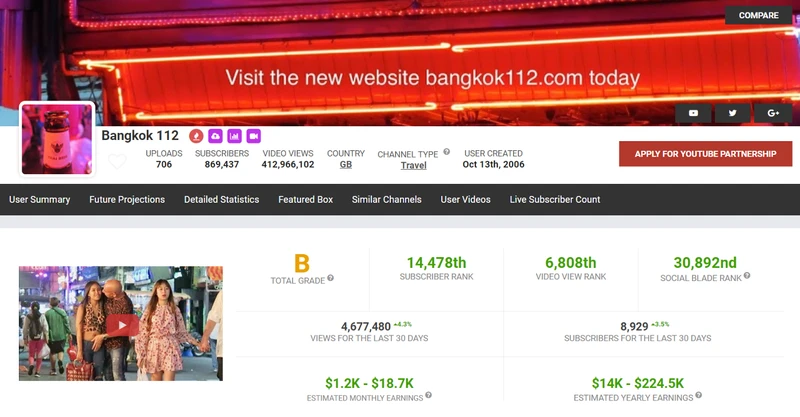
Task: Click the help icon beside Estimated Yearly Earnings
Action: tap(698, 395)
